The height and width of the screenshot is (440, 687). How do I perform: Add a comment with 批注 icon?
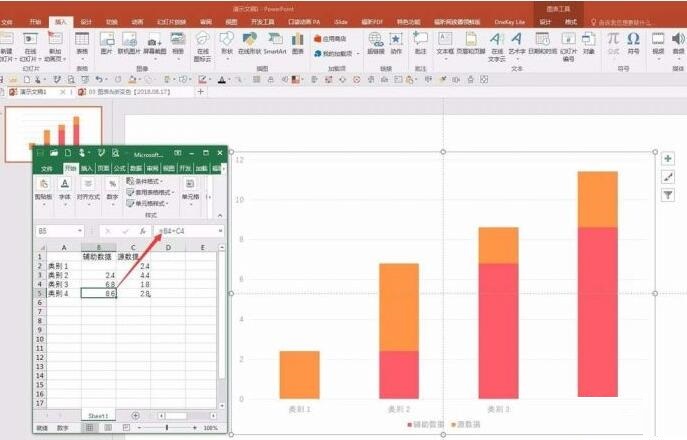[x=420, y=43]
